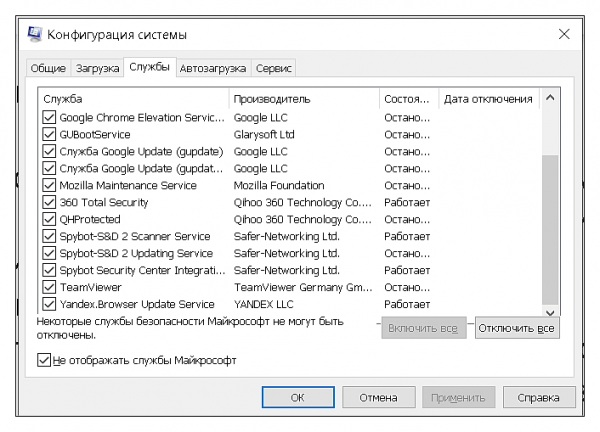Viewport: 600px width, 432px height.
Task: Open help with Справка button
Action: click(539, 397)
